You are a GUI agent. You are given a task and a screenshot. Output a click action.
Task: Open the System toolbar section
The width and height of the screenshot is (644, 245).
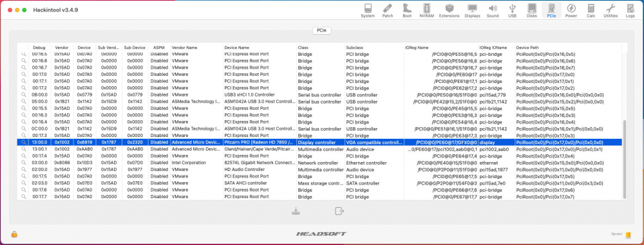pos(368,11)
